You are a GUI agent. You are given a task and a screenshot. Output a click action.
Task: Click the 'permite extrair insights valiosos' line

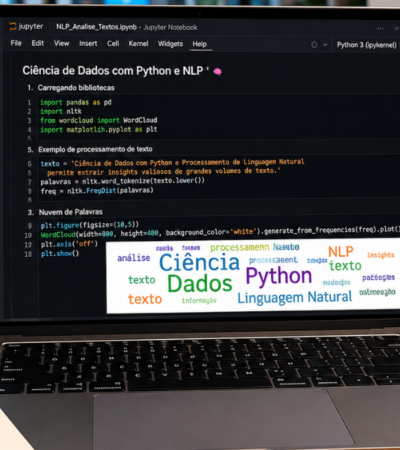pos(164,171)
